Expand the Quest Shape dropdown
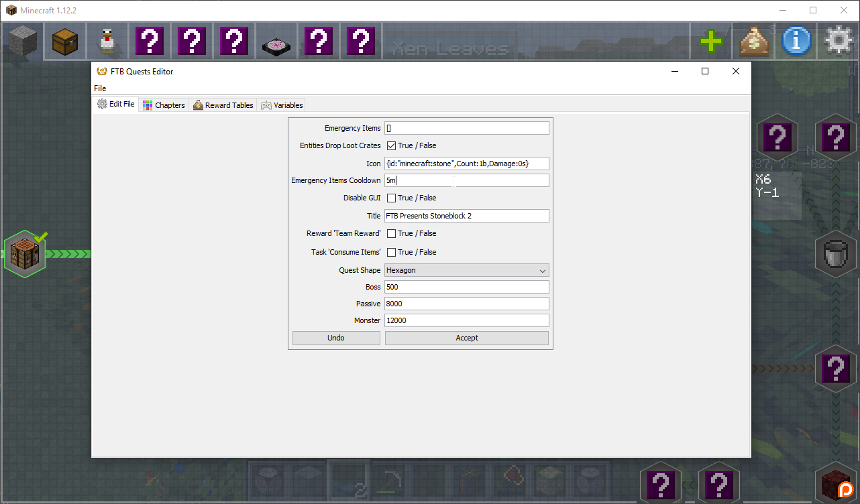The width and height of the screenshot is (860, 504). [467, 270]
